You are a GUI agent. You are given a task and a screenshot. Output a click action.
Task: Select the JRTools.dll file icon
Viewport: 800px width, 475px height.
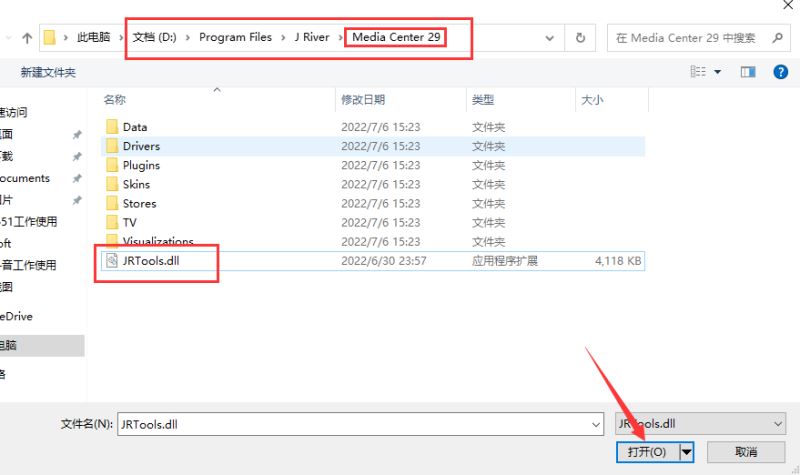pyautogui.click(x=112, y=261)
